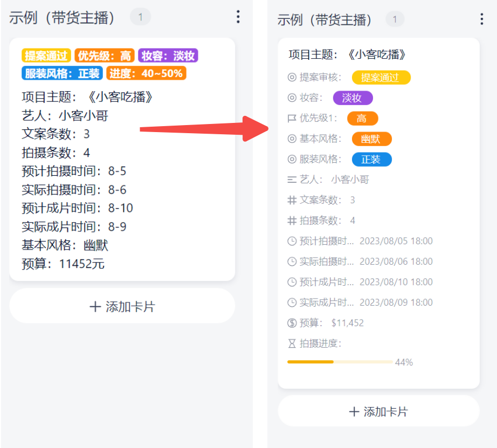Click the hash icon beside 文案条数
This screenshot has width=497, height=448.
(x=292, y=200)
